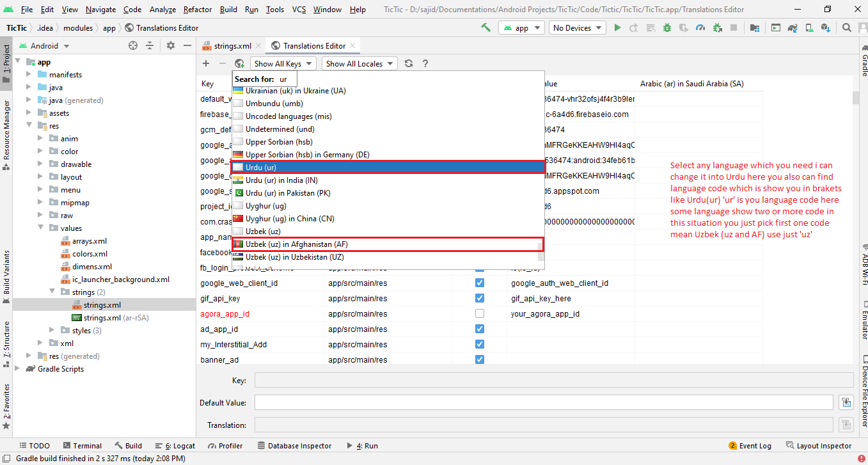Enable the agora_app_id untranslatable checkbox
Screen dimensions: 868x465
click(480, 313)
